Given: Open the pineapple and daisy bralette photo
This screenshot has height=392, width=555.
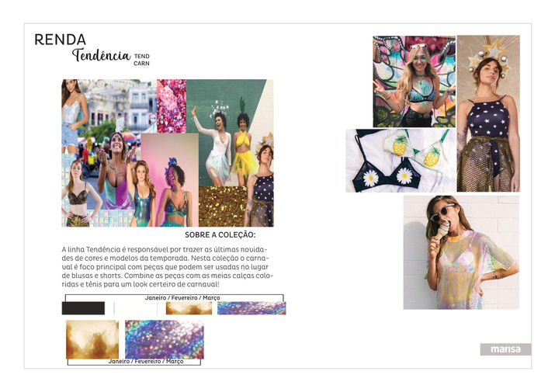Looking at the screenshot, I should pyautogui.click(x=401, y=161).
